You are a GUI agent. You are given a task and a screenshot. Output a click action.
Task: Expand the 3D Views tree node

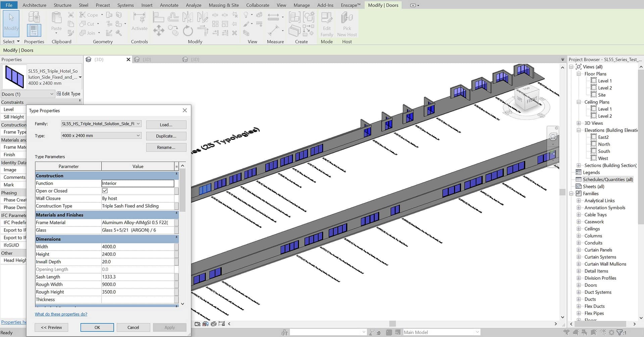579,123
